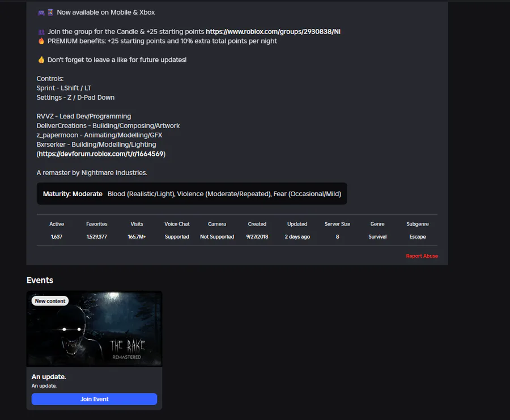The height and width of the screenshot is (420, 510).
Task: Click the Survival genre value
Action: tap(377, 237)
